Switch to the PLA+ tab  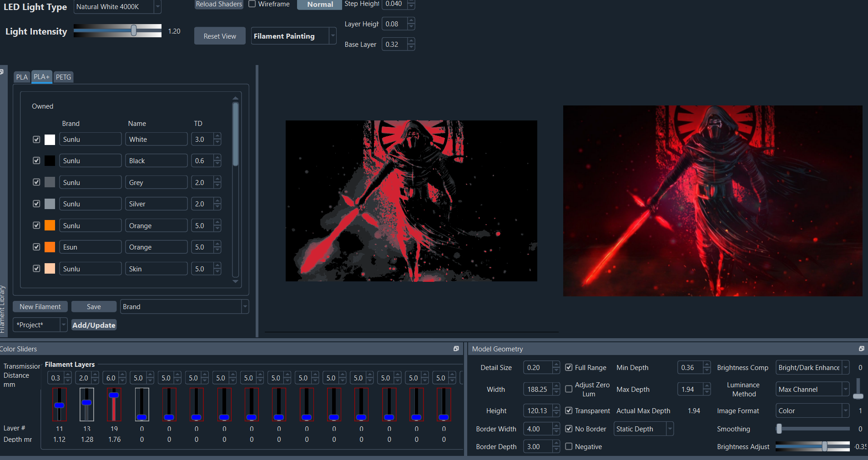[x=41, y=77]
